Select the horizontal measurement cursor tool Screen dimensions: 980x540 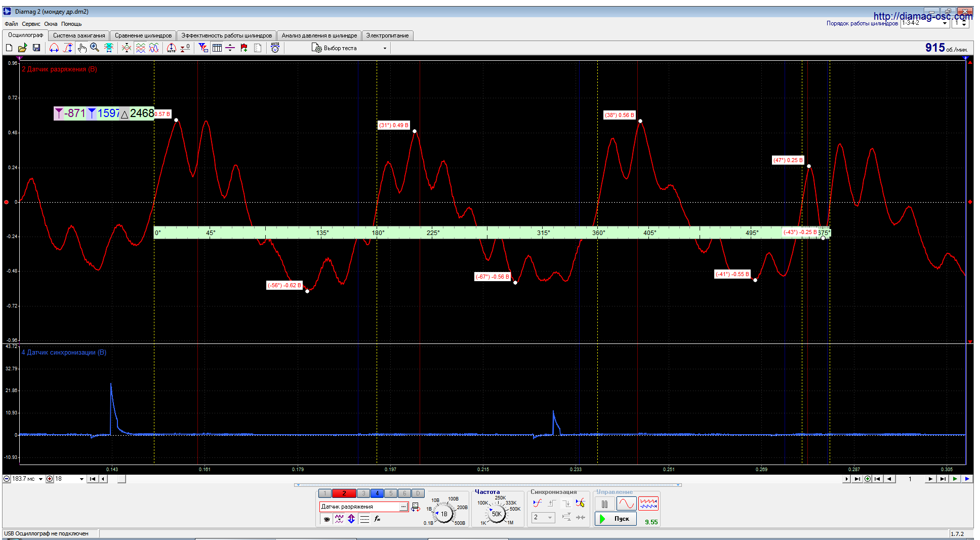click(54, 48)
